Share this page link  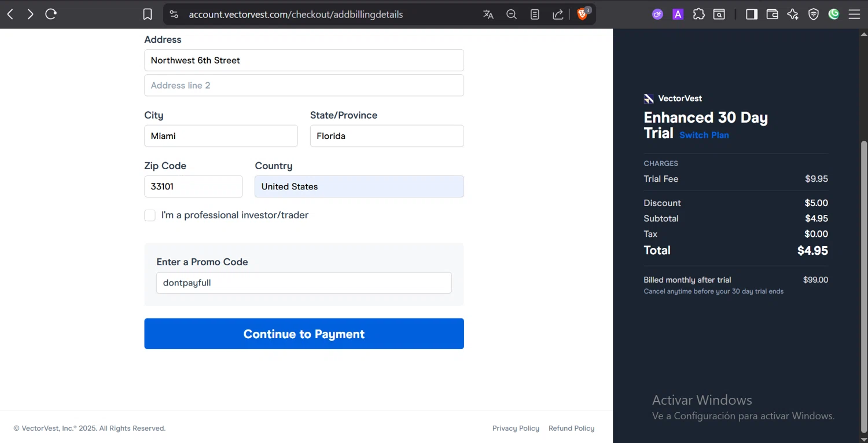pos(558,14)
